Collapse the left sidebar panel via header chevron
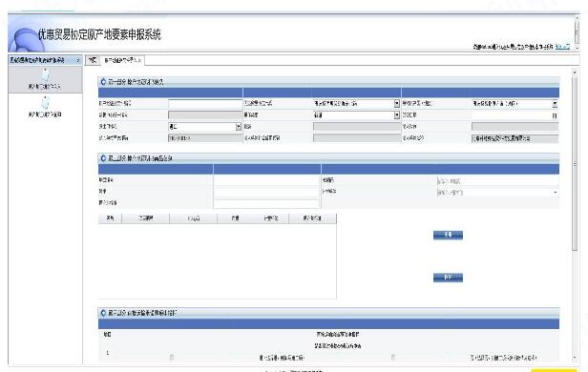The image size is (588, 372). (78, 60)
